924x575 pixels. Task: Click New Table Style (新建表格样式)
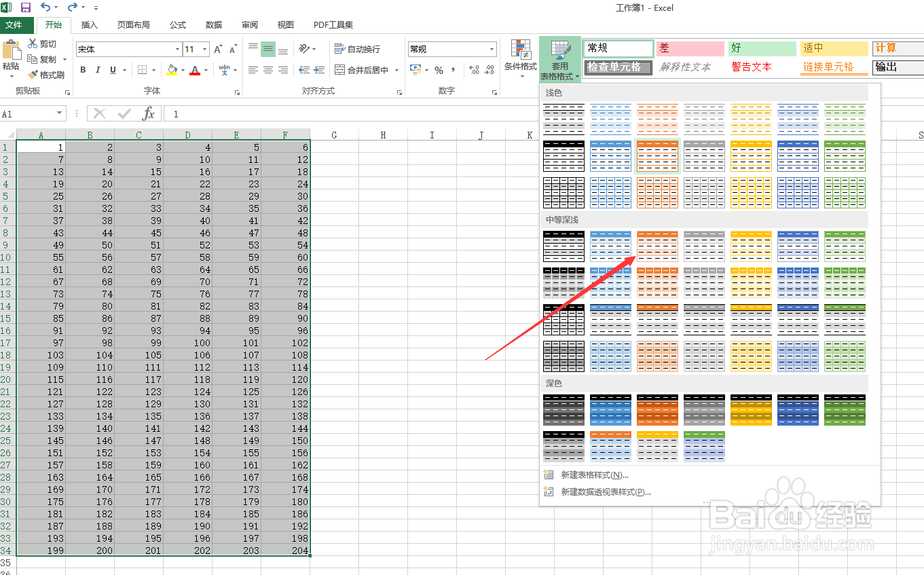(595, 475)
